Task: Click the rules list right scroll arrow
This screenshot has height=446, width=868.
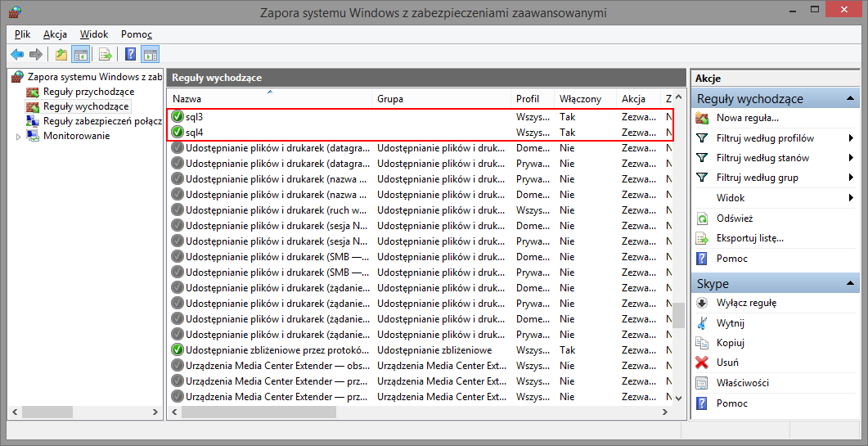Action: pyautogui.click(x=666, y=412)
